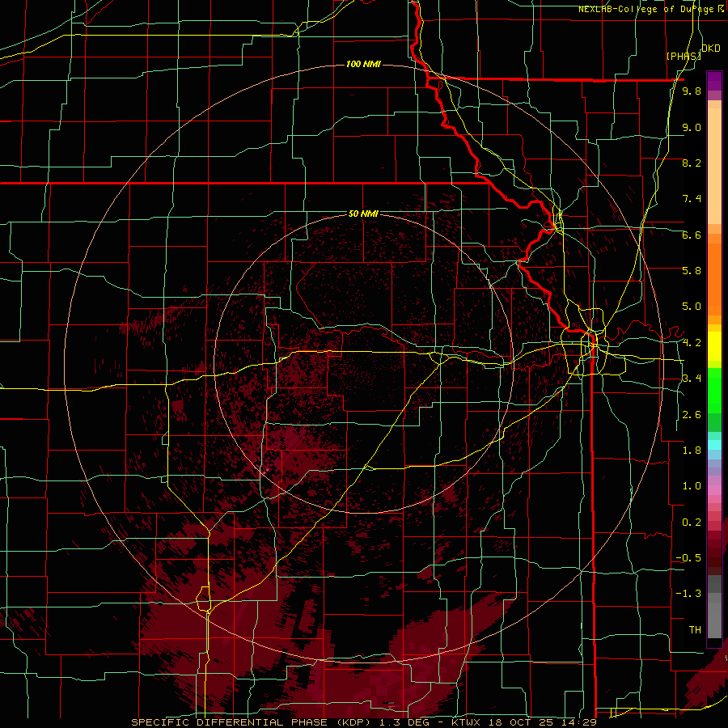
Task: Pick the pink segment of the color bar
Action: click(714, 490)
